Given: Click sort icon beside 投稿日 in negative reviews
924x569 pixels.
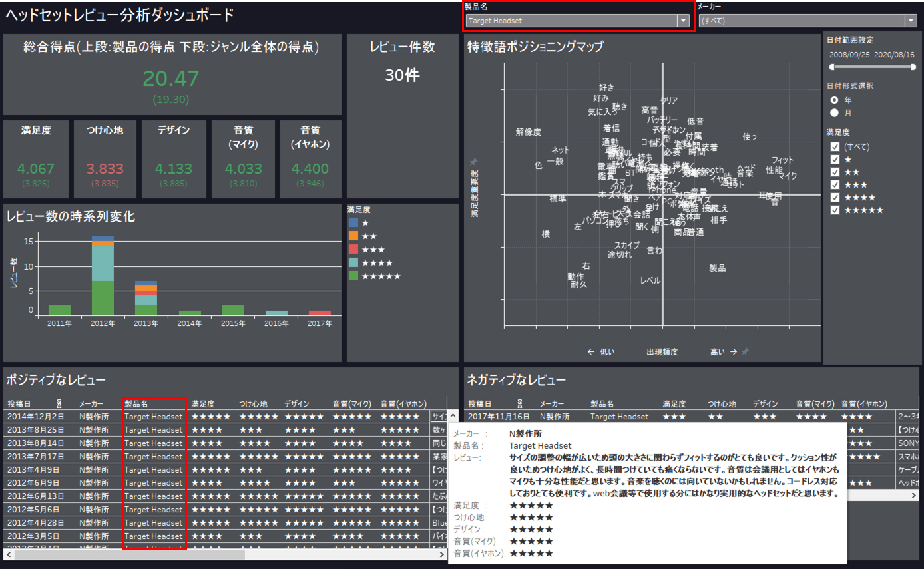Looking at the screenshot, I should [520, 404].
